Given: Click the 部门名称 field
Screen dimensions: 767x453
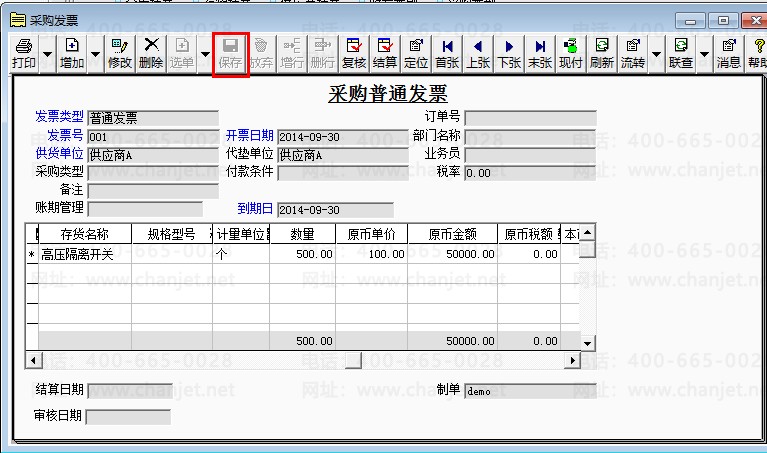Looking at the screenshot, I should pyautogui.click(x=530, y=136).
